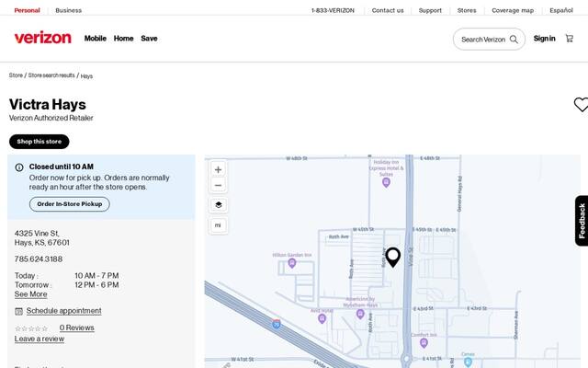
Task: Click the Schedule appointment link
Action: coord(63,311)
